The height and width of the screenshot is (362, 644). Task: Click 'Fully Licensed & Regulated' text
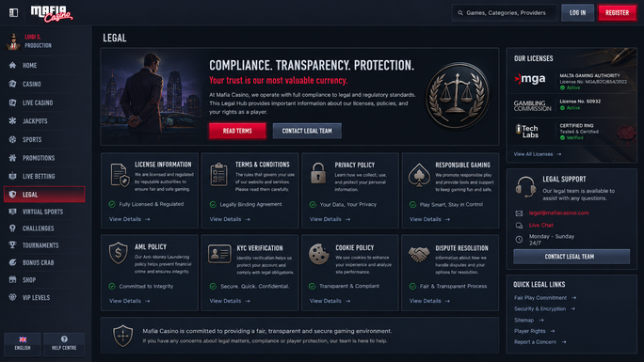[152, 204]
